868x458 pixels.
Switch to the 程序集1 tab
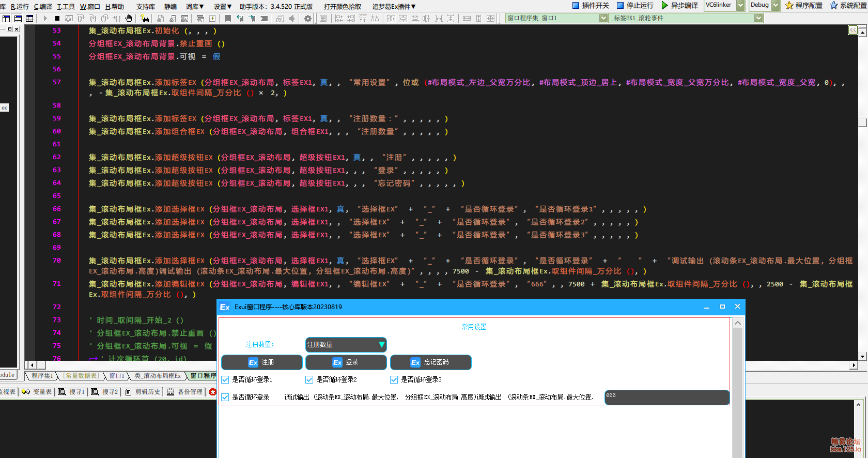(42, 376)
